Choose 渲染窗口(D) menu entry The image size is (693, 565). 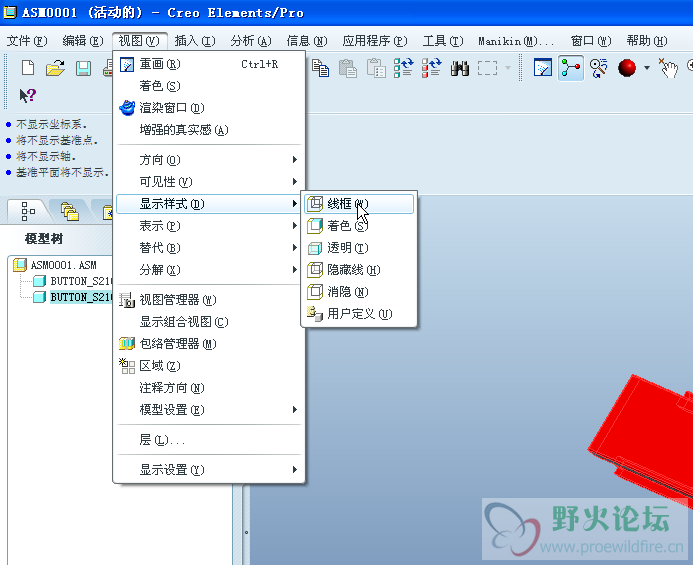(209, 108)
